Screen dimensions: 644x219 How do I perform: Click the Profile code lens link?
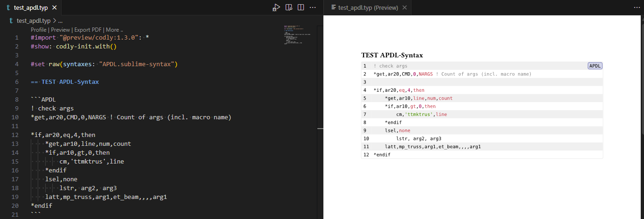[x=39, y=30]
